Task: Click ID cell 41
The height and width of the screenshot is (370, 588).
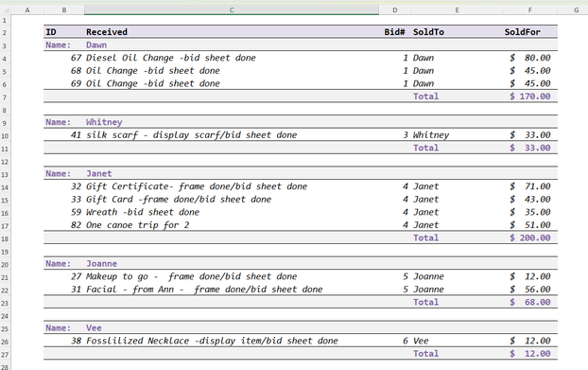Action: 64,135
